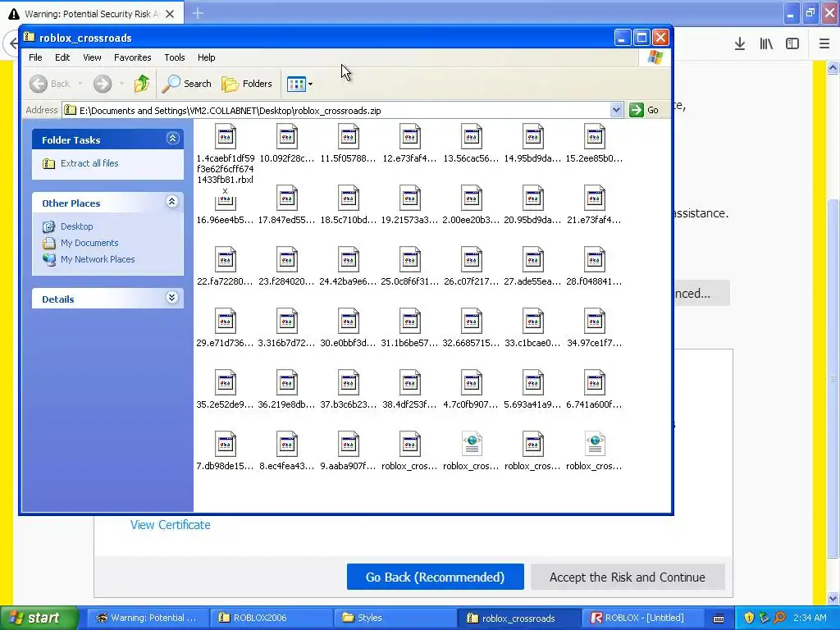The height and width of the screenshot is (630, 840).
Task: Open the Tools menu
Action: tap(175, 57)
